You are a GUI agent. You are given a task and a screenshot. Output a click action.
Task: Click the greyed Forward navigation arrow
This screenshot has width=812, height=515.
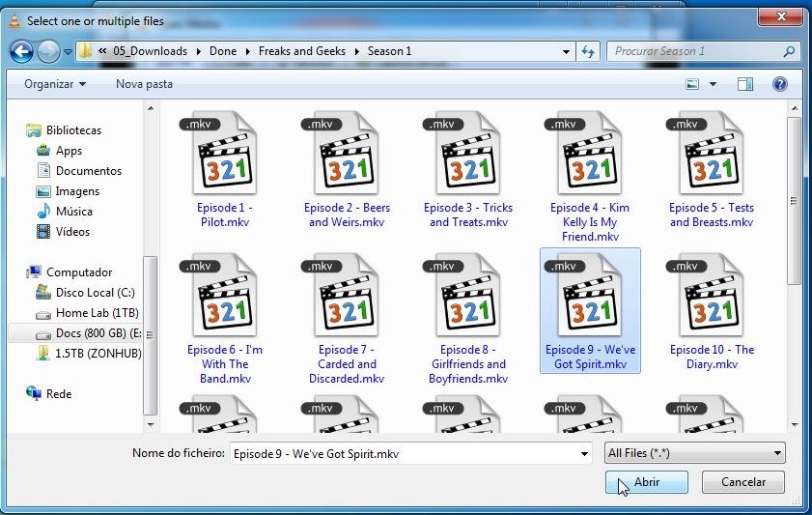pos(48,51)
